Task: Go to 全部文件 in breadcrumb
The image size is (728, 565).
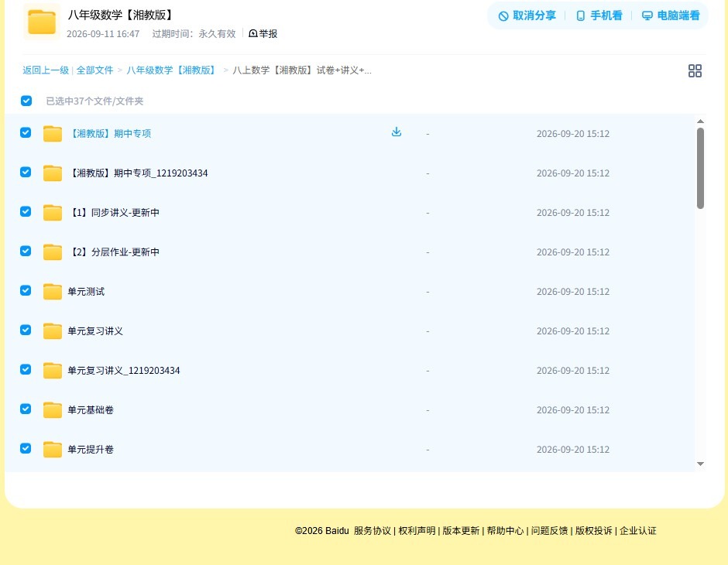Action: [94, 70]
